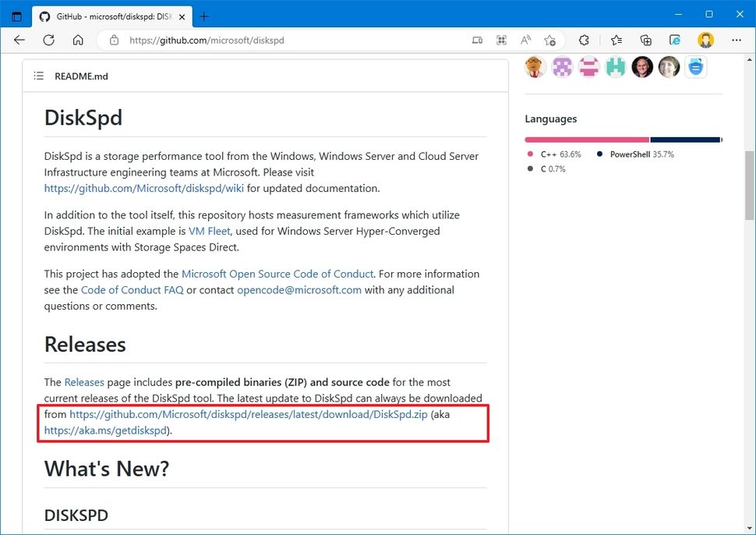
Task: Open the Read aloud feature
Action: pyautogui.click(x=525, y=39)
